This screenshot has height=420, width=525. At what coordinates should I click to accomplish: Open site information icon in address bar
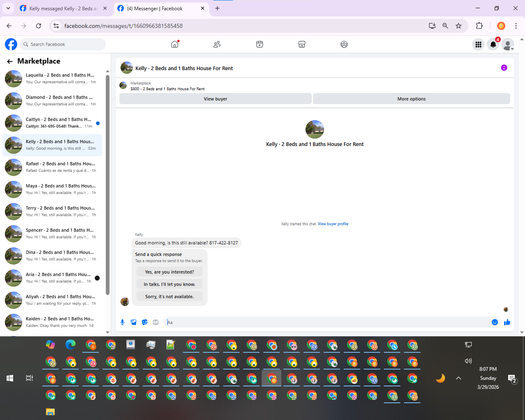pyautogui.click(x=56, y=26)
